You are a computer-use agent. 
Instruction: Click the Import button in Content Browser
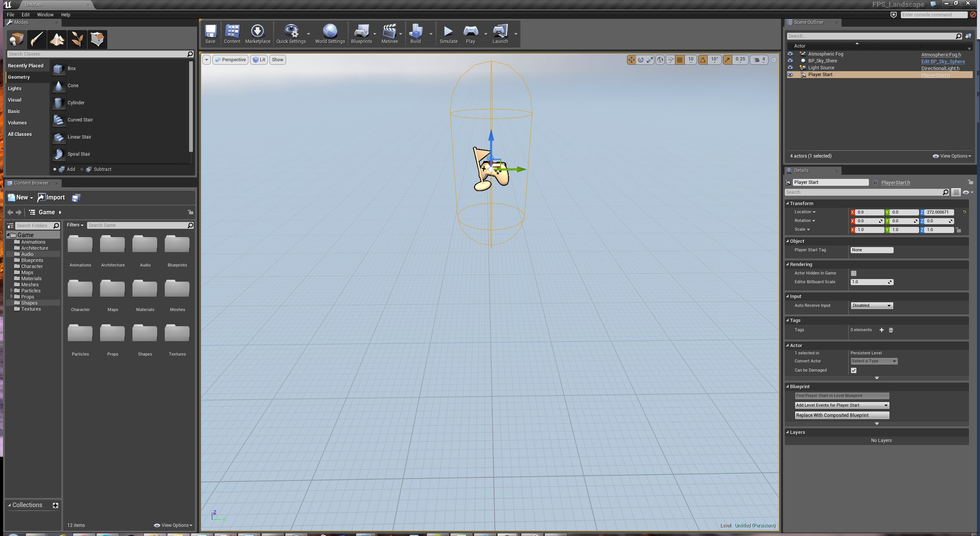click(x=51, y=197)
